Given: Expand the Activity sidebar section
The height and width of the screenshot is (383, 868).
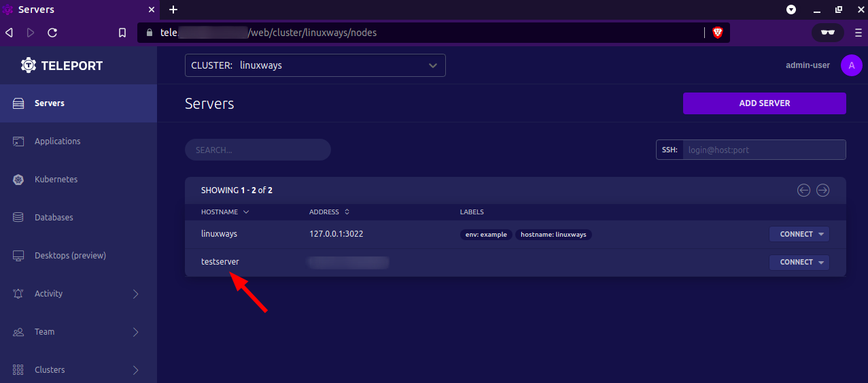Looking at the screenshot, I should (x=78, y=294).
